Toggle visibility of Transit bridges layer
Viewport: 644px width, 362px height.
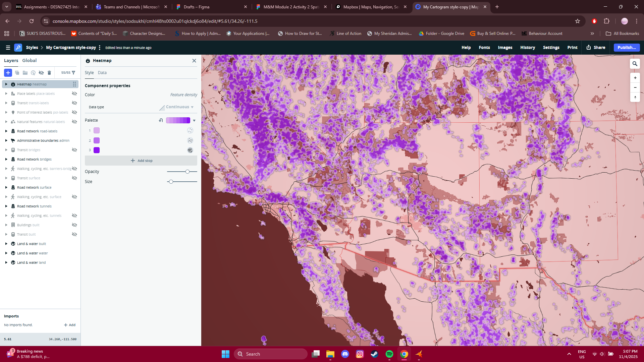[x=74, y=150]
